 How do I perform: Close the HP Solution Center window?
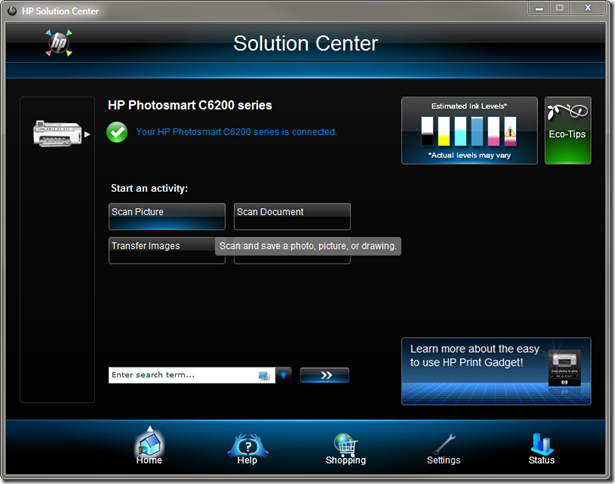coord(588,8)
